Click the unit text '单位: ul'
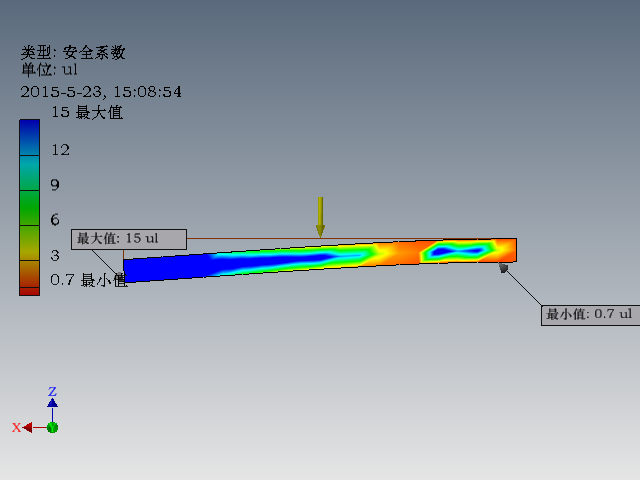 pos(49,70)
